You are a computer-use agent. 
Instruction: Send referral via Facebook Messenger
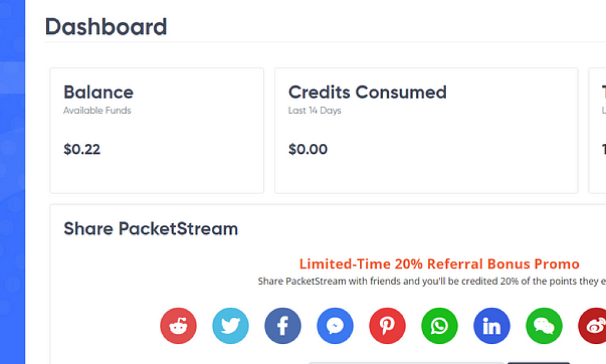334,326
